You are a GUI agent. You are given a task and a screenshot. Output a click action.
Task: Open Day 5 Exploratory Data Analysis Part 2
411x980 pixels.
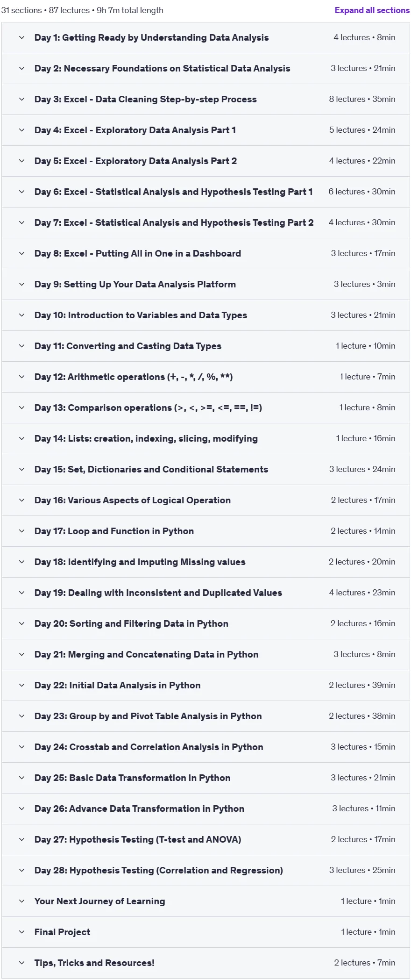[205, 161]
